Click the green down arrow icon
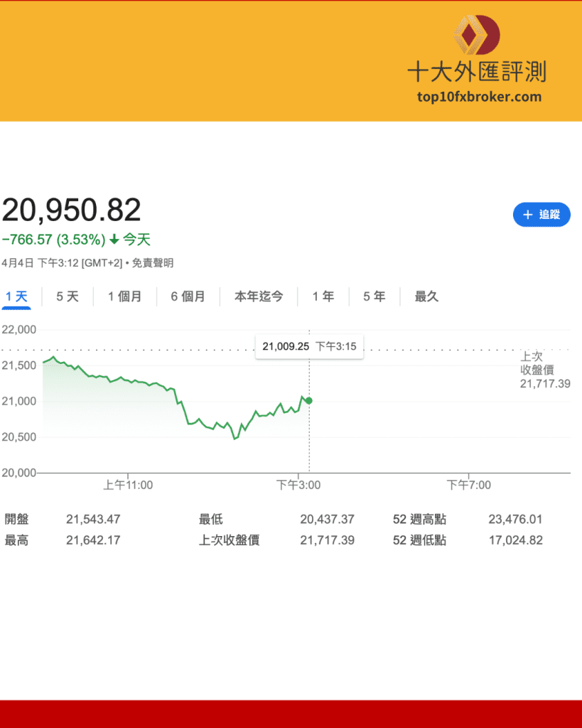Image resolution: width=582 pixels, height=728 pixels. (x=114, y=240)
